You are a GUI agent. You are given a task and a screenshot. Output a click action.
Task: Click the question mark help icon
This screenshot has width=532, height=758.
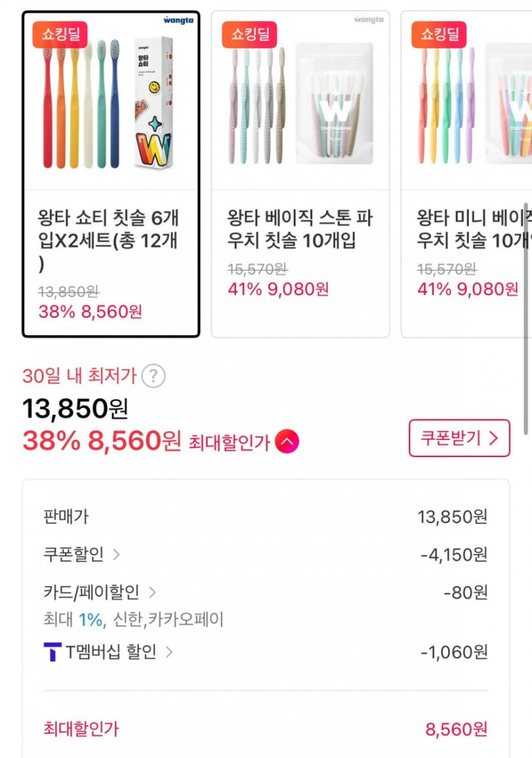point(153,376)
